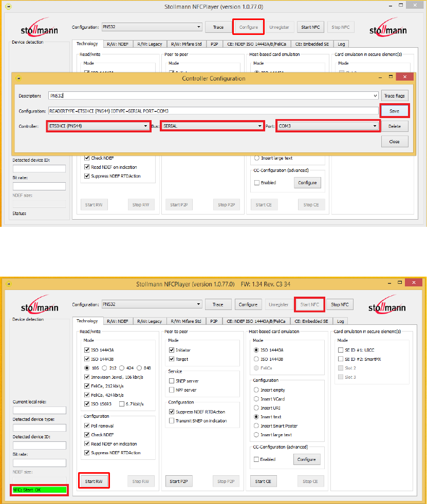Click the green NFC: Start OK status field
The width and height of the screenshot is (427, 504).
click(39, 490)
